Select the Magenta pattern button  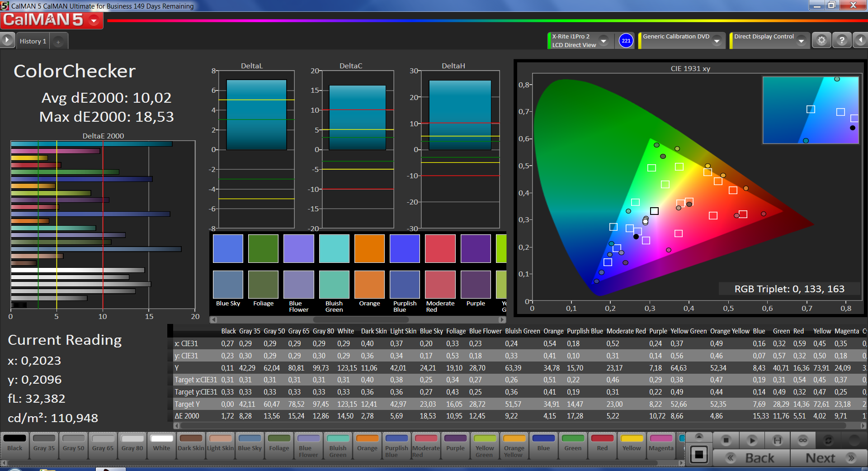coord(661,446)
